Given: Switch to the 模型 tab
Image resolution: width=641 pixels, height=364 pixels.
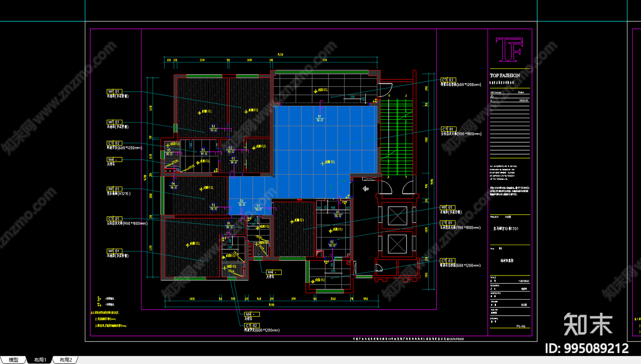Looking at the screenshot, I should click(14, 360).
